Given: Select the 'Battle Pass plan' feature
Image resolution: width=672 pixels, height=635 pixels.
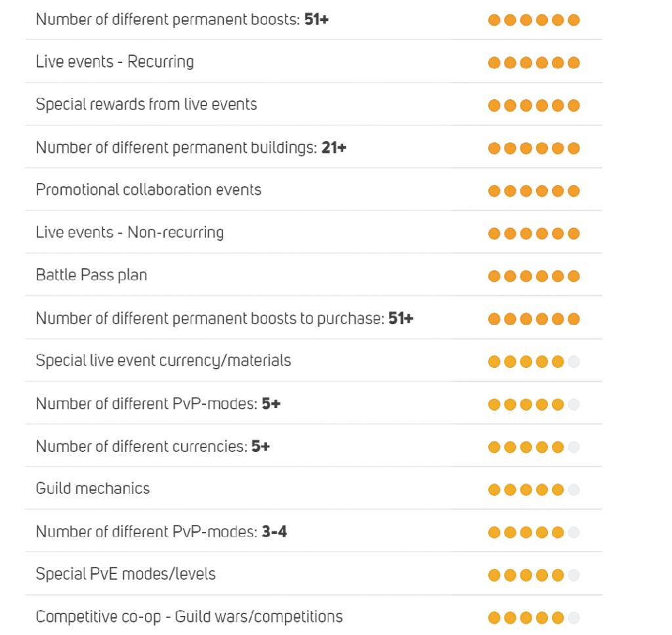Looking at the screenshot, I should coord(91,275).
